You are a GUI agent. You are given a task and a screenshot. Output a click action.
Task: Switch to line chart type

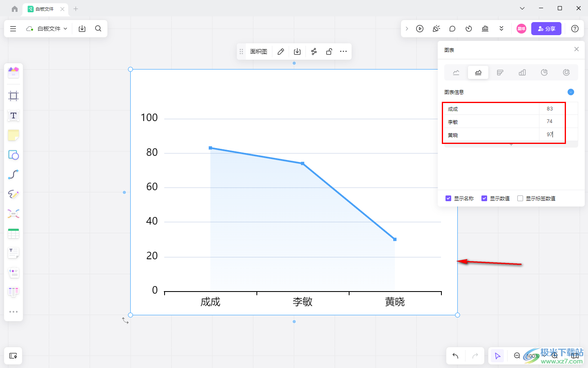point(456,72)
